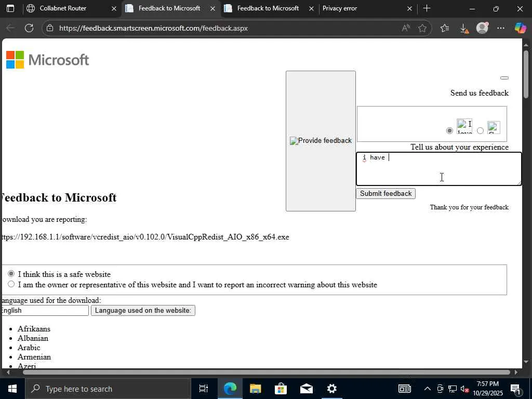This screenshot has width=532, height=399.
Task: Open Settings gear on taskbar
Action: (x=332, y=389)
